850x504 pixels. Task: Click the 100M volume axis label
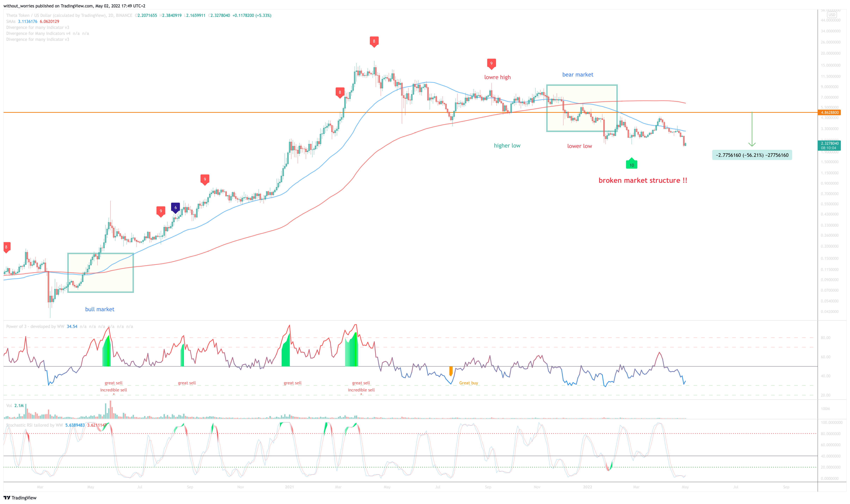825,409
